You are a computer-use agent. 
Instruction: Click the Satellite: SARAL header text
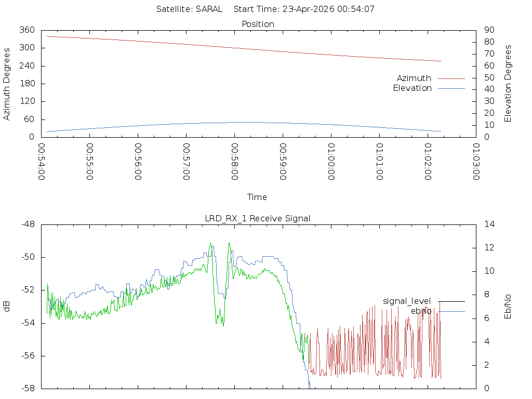(189, 9)
